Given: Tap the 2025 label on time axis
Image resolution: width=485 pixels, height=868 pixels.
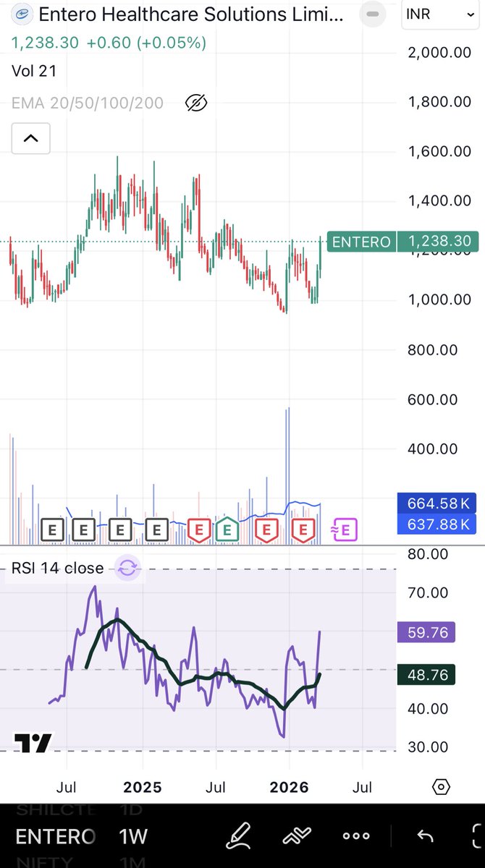Looking at the screenshot, I should pyautogui.click(x=143, y=787).
